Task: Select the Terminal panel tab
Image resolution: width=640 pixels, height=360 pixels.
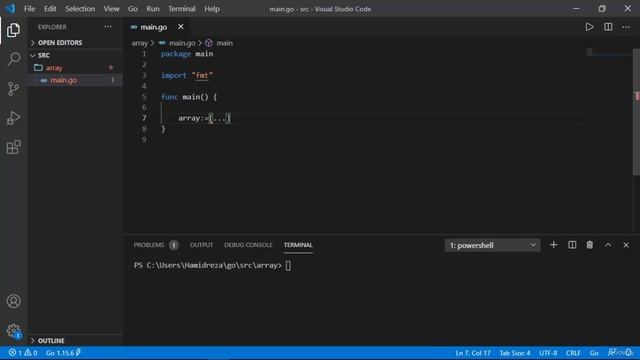Action: pyautogui.click(x=298, y=245)
